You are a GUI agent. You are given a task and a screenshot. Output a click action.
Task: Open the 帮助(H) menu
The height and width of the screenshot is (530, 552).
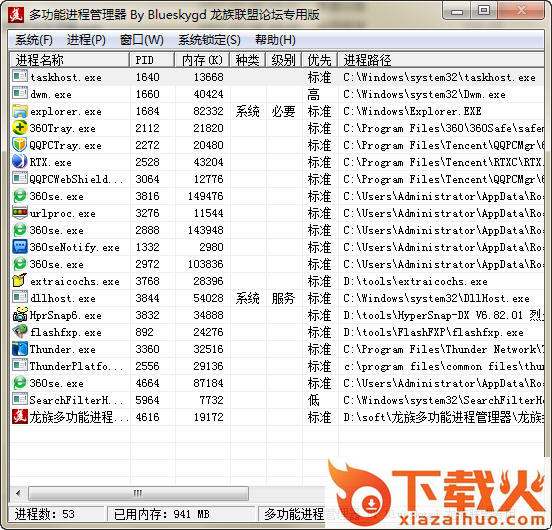click(275, 40)
